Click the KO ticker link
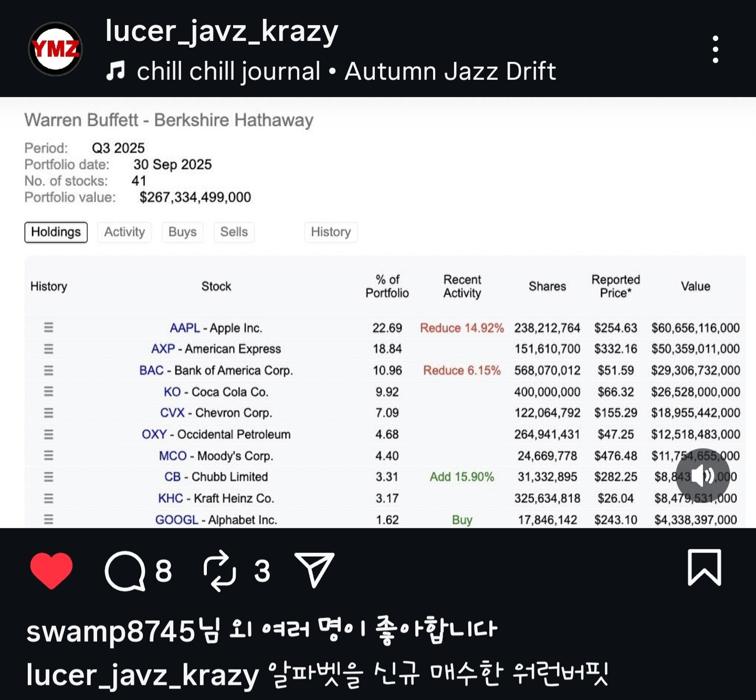This screenshot has width=756, height=700. (172, 392)
